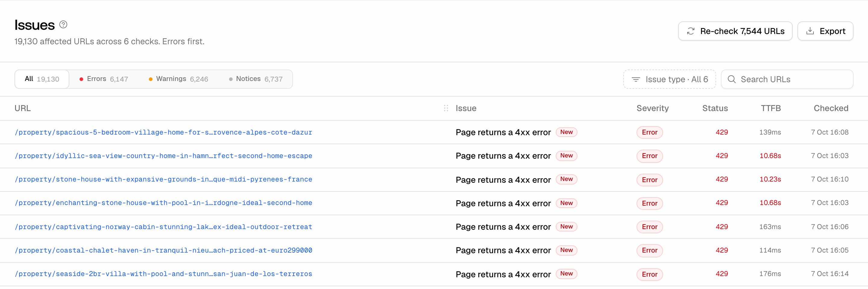
Task: Sort by the Status column header
Action: (715, 108)
